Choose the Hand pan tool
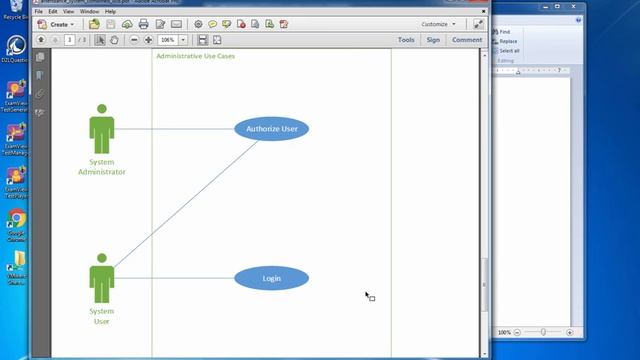640x360 pixels. (114, 40)
